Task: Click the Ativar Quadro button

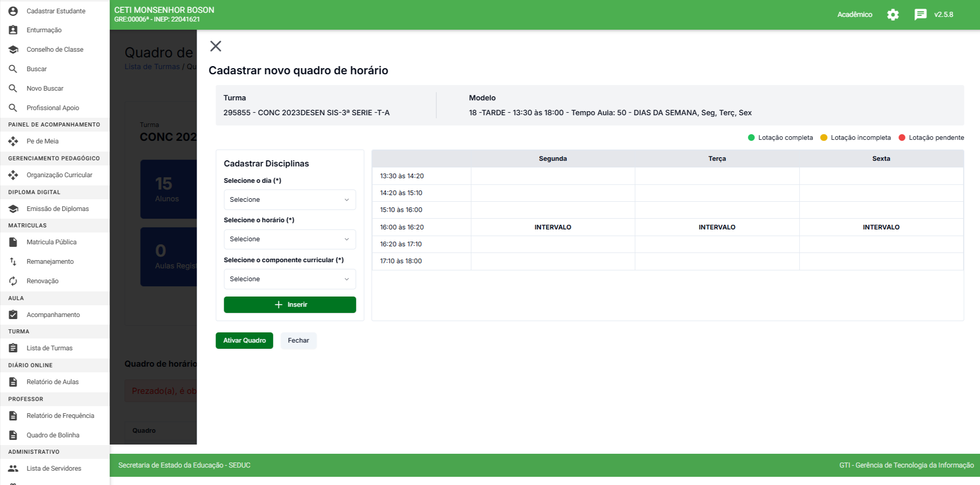Action: (x=244, y=341)
